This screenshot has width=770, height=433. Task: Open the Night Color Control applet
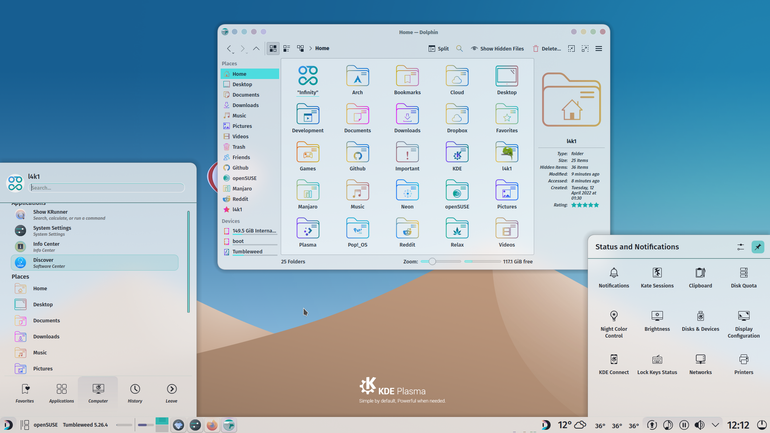pos(613,324)
